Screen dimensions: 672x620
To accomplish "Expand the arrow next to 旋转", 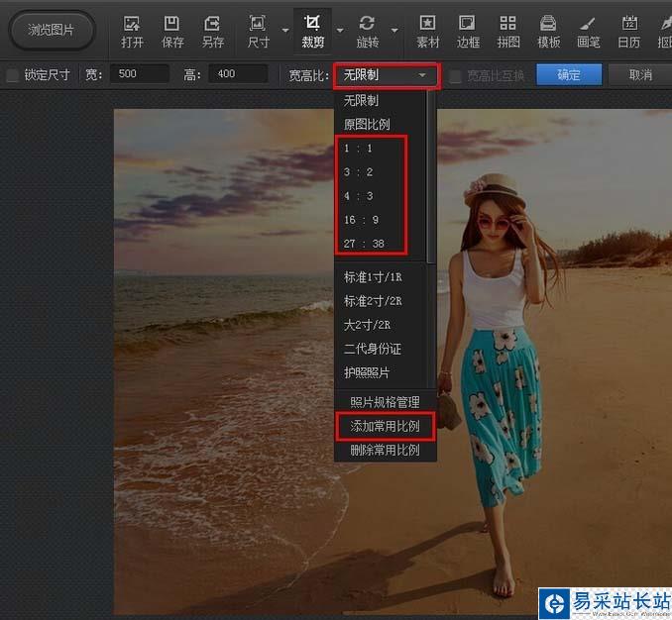I will point(394,31).
